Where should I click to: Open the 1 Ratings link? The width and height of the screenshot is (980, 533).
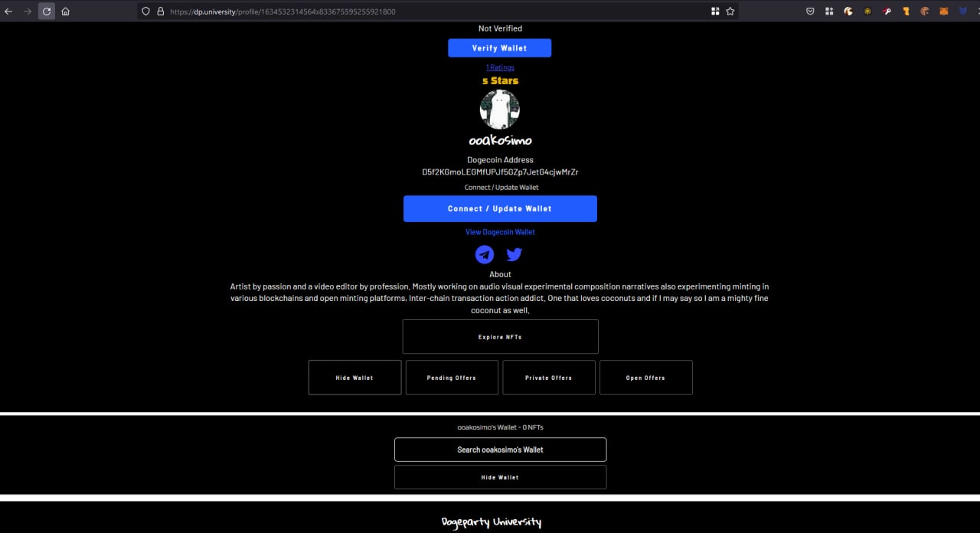click(x=500, y=67)
